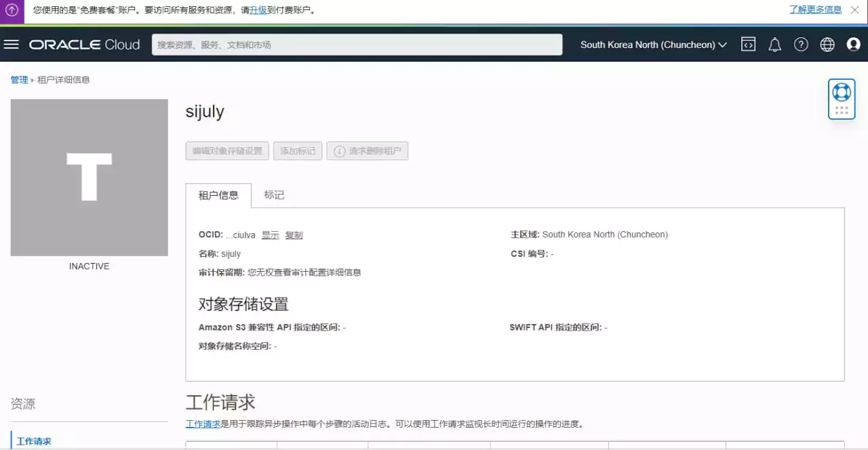The height and width of the screenshot is (450, 868).
Task: Click the 请求删除租户 button
Action: click(367, 151)
